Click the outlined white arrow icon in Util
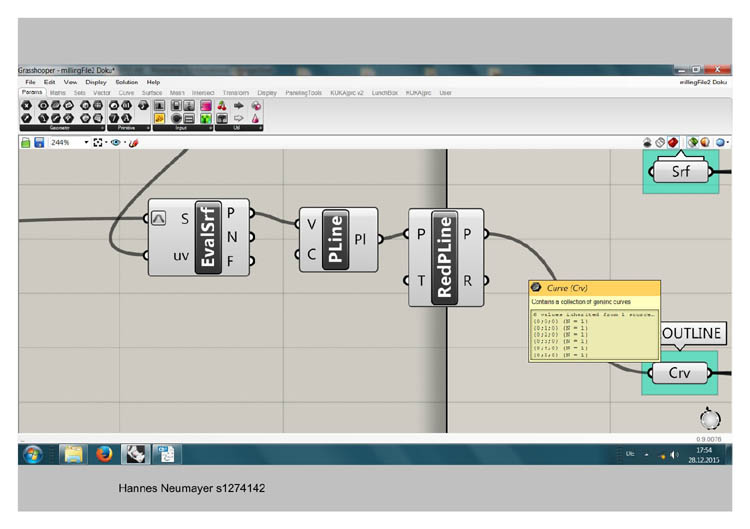 coord(239,118)
